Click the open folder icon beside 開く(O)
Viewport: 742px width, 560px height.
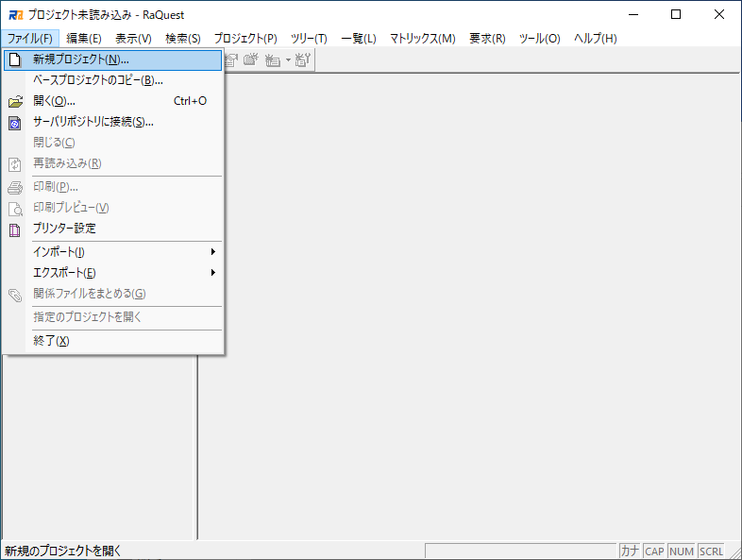pos(15,101)
